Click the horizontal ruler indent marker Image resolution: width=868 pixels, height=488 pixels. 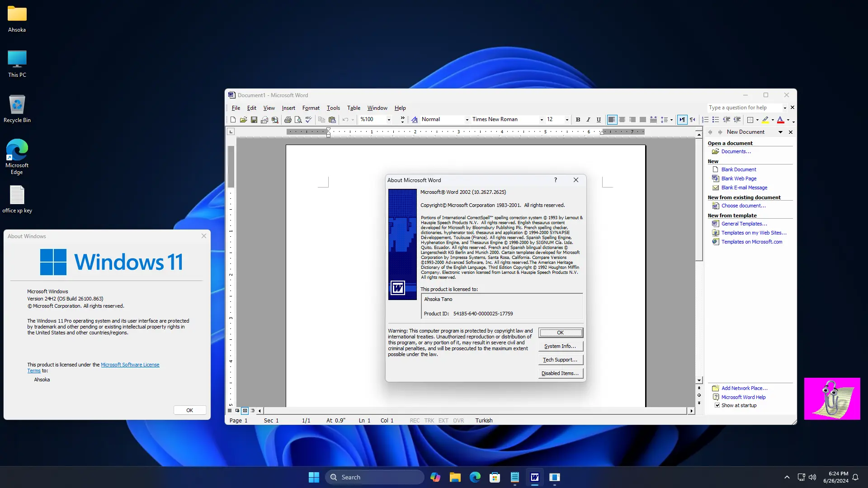[329, 132]
